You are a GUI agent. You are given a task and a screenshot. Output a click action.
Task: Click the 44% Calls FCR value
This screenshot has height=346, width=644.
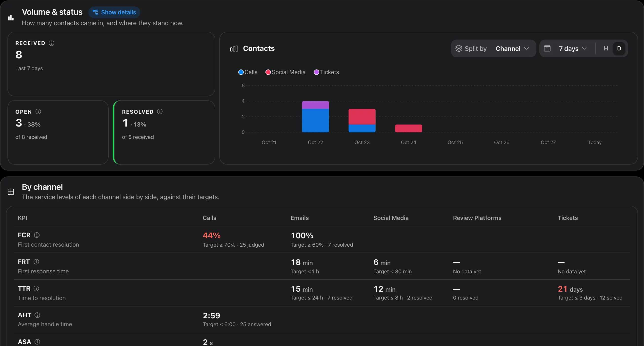point(212,236)
